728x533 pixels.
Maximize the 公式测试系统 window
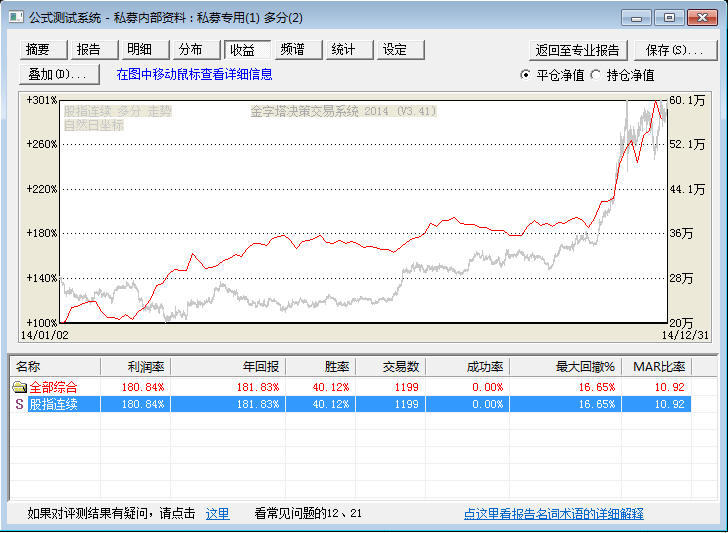(x=670, y=18)
